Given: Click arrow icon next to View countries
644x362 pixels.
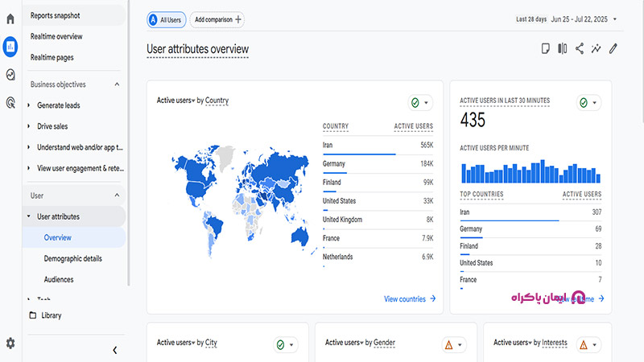Looking at the screenshot, I should click(x=433, y=298).
